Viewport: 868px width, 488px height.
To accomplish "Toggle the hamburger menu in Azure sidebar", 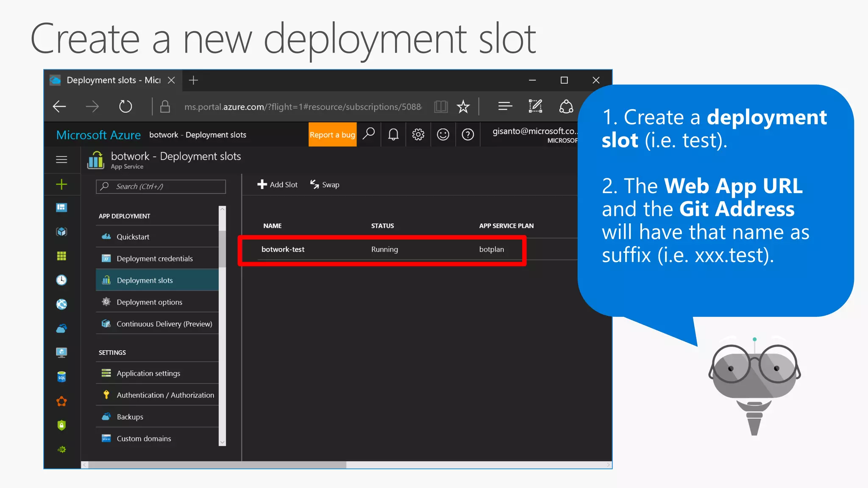I will (x=61, y=160).
